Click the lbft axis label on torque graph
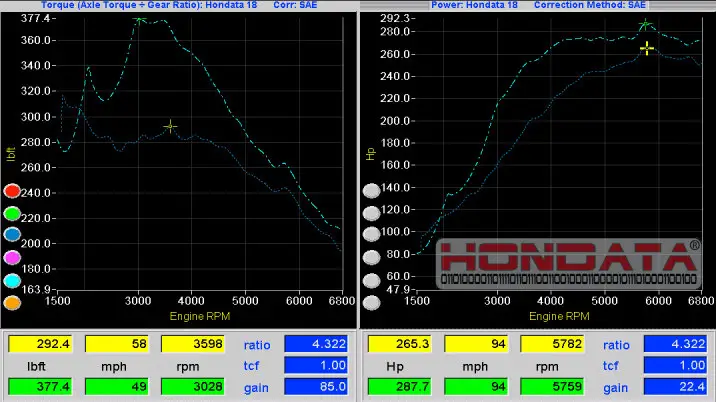The height and width of the screenshot is (402, 716). (x=11, y=154)
